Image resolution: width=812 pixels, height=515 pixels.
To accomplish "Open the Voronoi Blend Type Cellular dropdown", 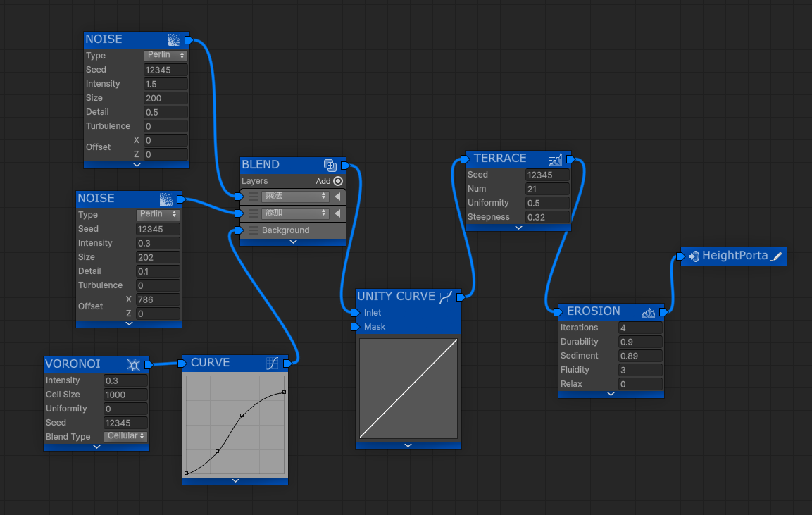I will (x=125, y=436).
